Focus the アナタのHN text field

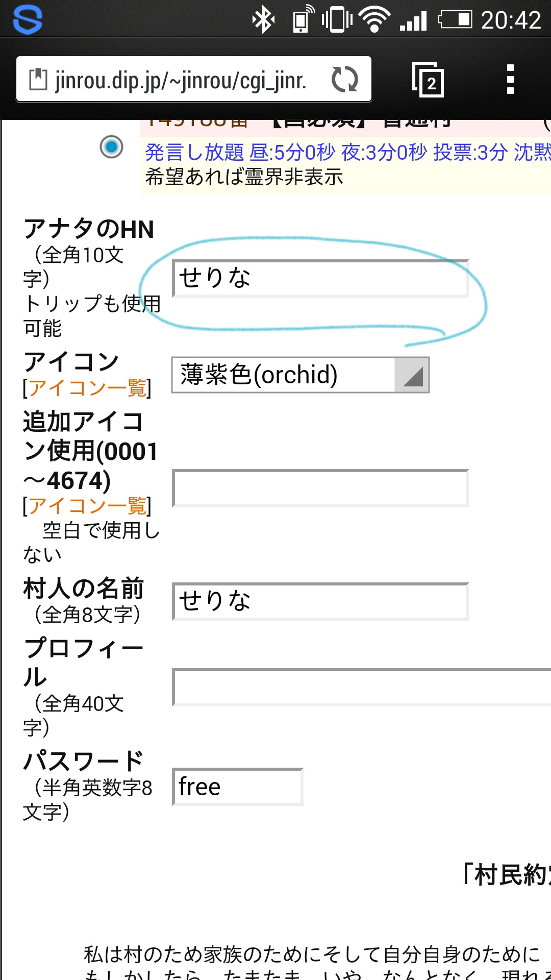tap(320, 279)
